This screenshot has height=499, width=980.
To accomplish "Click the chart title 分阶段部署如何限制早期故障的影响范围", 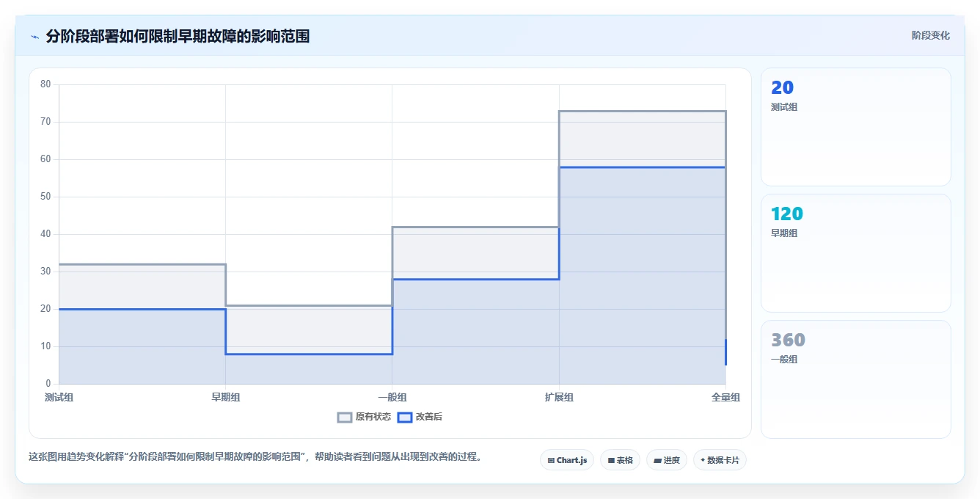I will 178,36.
